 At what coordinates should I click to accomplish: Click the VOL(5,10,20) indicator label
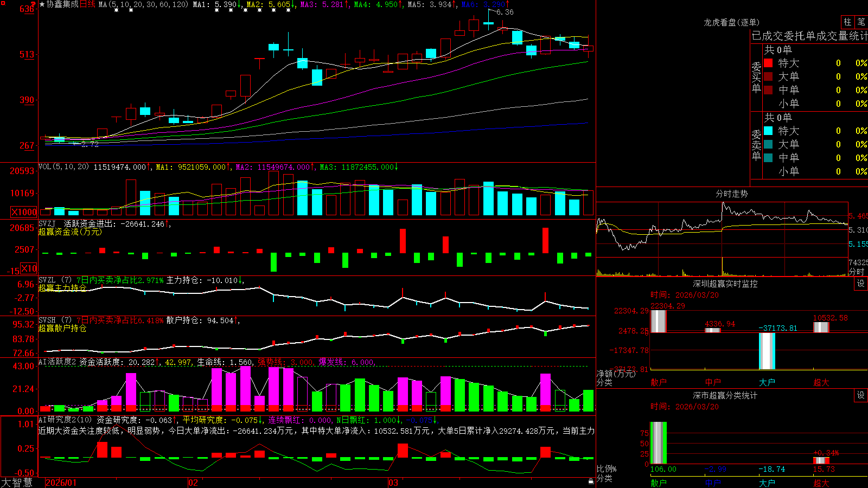tap(63, 167)
